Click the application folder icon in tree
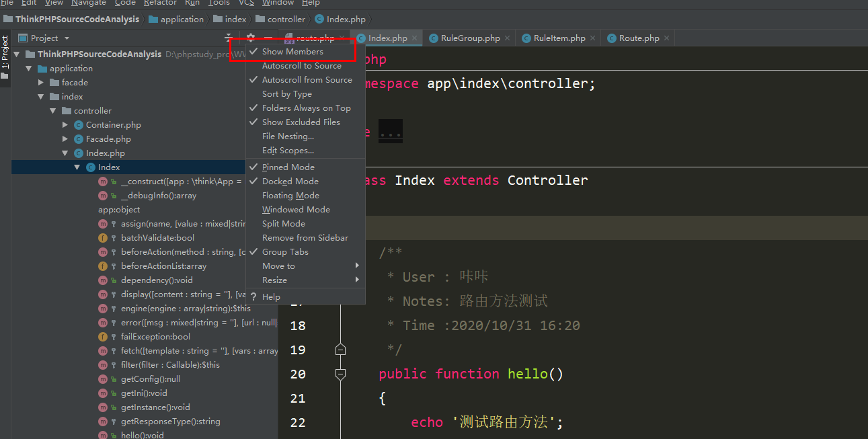The width and height of the screenshot is (868, 439). (x=42, y=69)
